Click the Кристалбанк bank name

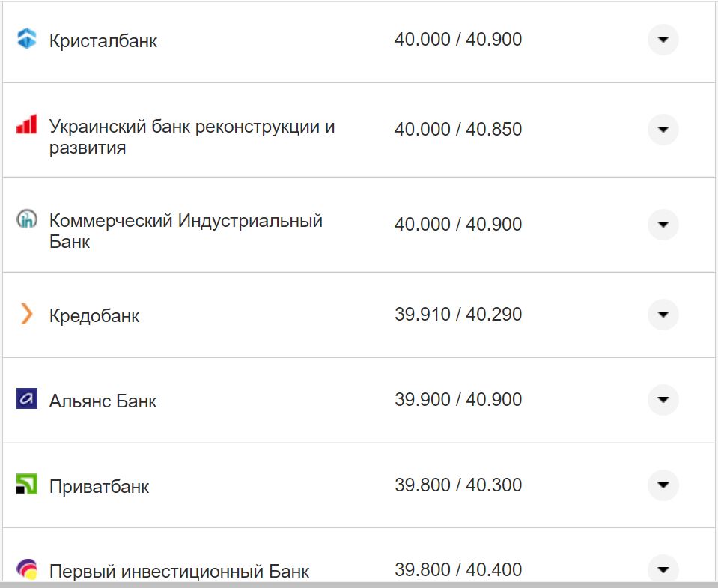point(103,40)
